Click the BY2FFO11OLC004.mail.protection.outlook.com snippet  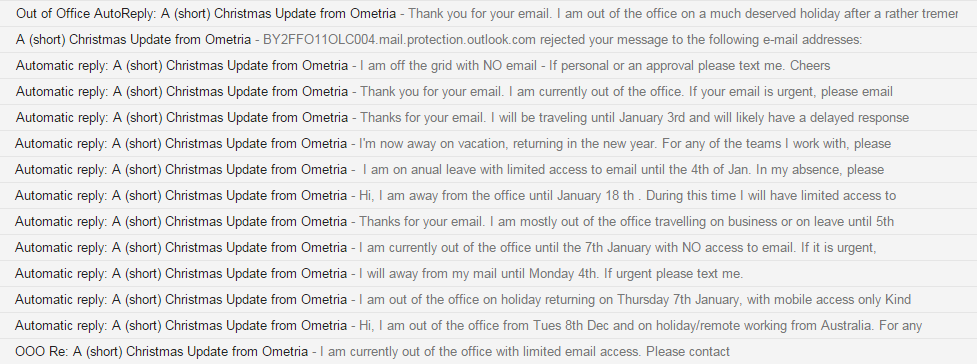[x=399, y=39]
